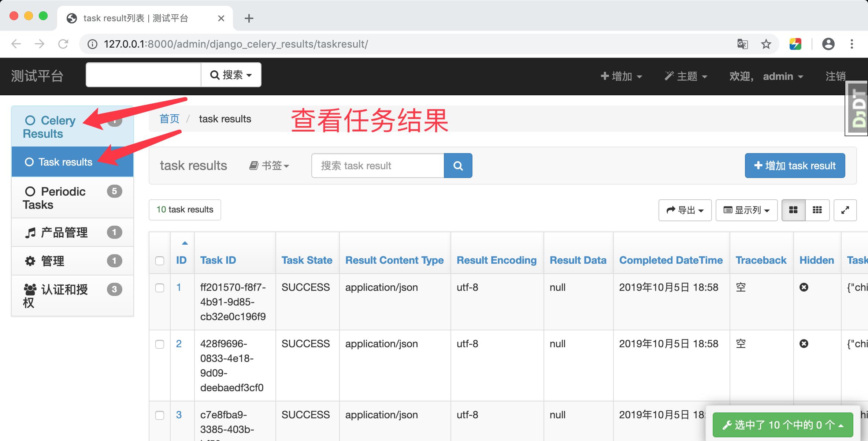
Task: Sort by Traceback column header
Action: pos(761,260)
